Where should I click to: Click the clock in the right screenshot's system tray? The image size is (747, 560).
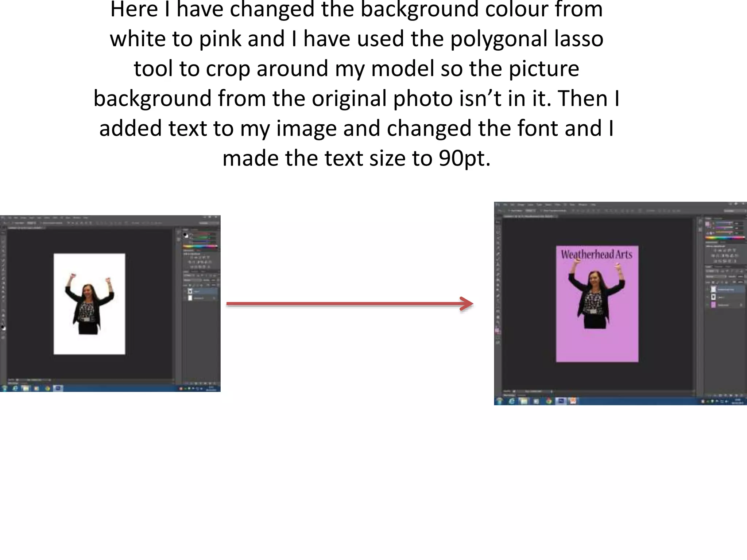click(738, 401)
